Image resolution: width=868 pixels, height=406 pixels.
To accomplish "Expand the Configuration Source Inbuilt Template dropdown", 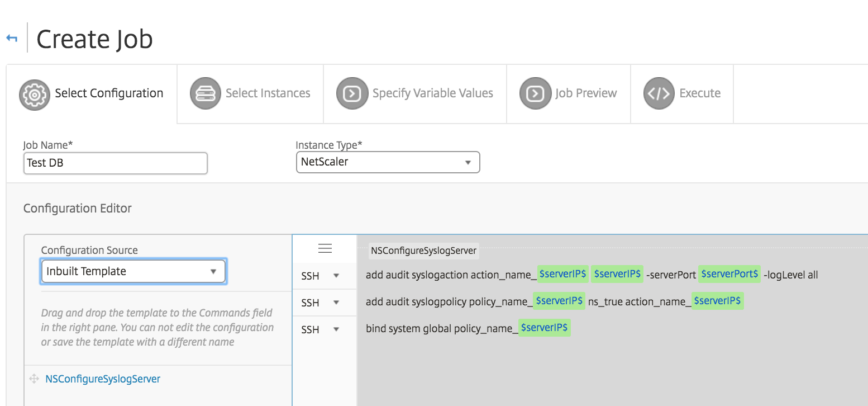I will [133, 272].
